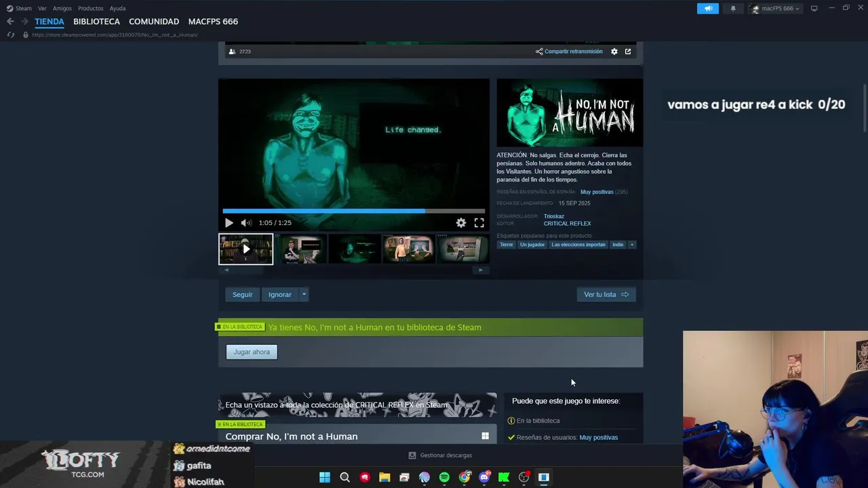Click Windows platform icon on purchase box
This screenshot has height=488, width=868.
click(x=485, y=436)
